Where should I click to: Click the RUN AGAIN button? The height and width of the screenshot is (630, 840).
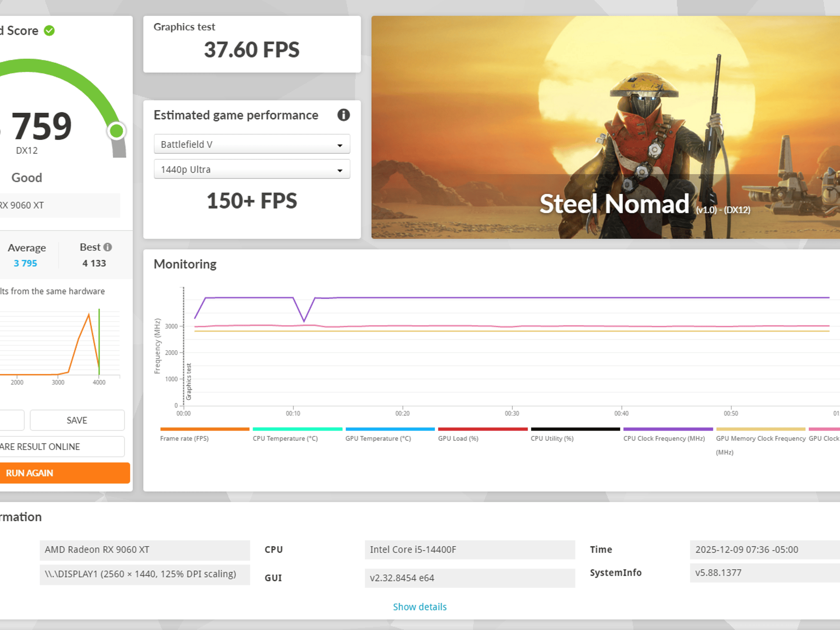point(65,473)
